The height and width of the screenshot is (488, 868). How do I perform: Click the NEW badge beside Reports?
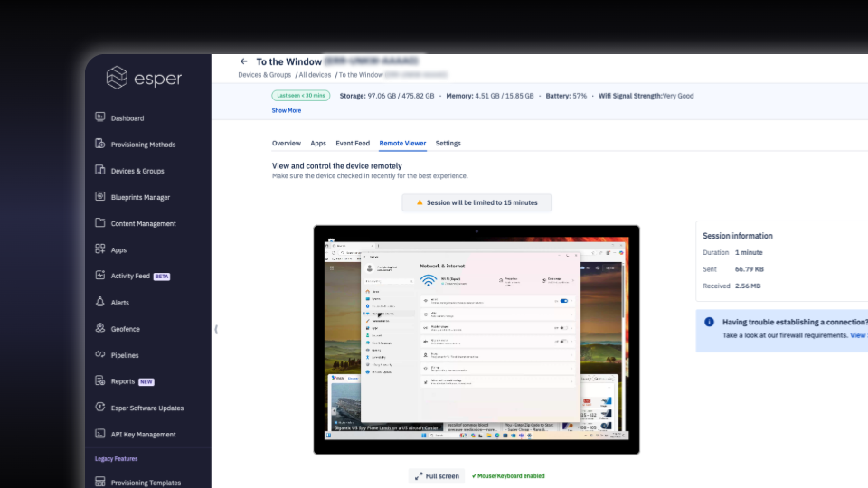coord(146,381)
